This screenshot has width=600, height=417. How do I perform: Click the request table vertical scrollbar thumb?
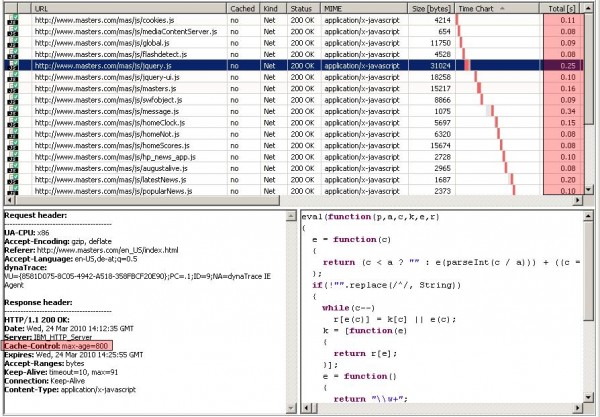(x=589, y=69)
